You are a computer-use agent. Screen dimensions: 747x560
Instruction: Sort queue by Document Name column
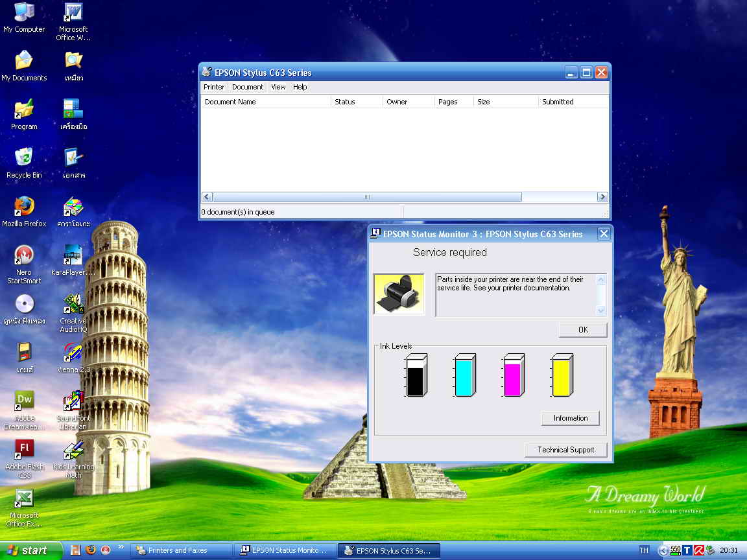(266, 101)
